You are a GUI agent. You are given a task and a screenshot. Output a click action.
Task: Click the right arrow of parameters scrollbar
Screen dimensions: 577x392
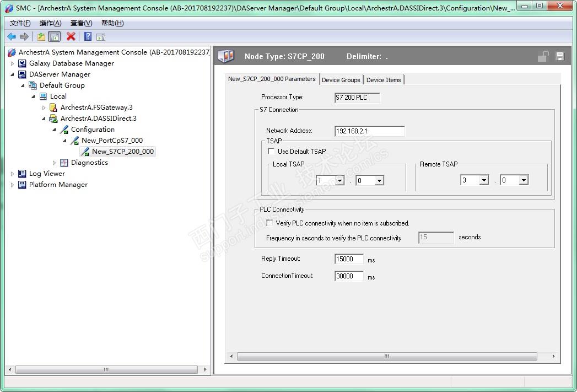coord(553,356)
